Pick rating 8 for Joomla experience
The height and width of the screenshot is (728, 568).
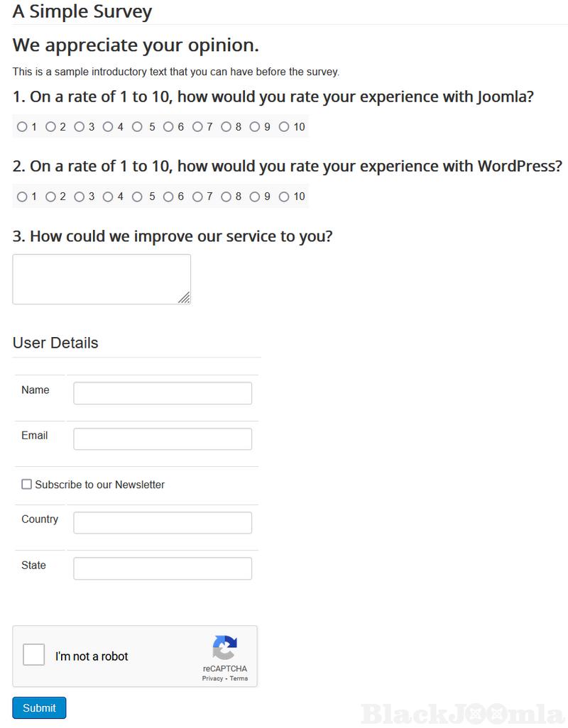(x=226, y=127)
